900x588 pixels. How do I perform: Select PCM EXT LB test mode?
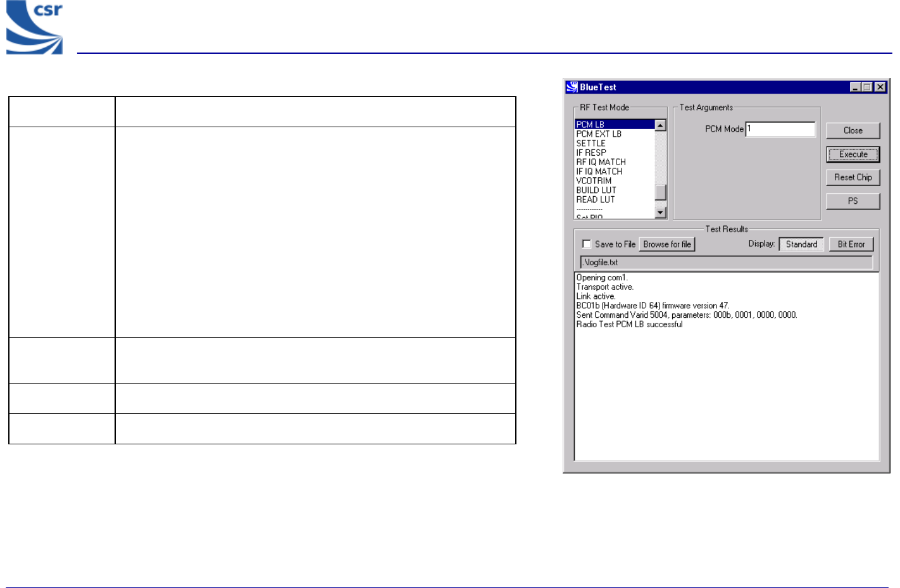pos(615,134)
